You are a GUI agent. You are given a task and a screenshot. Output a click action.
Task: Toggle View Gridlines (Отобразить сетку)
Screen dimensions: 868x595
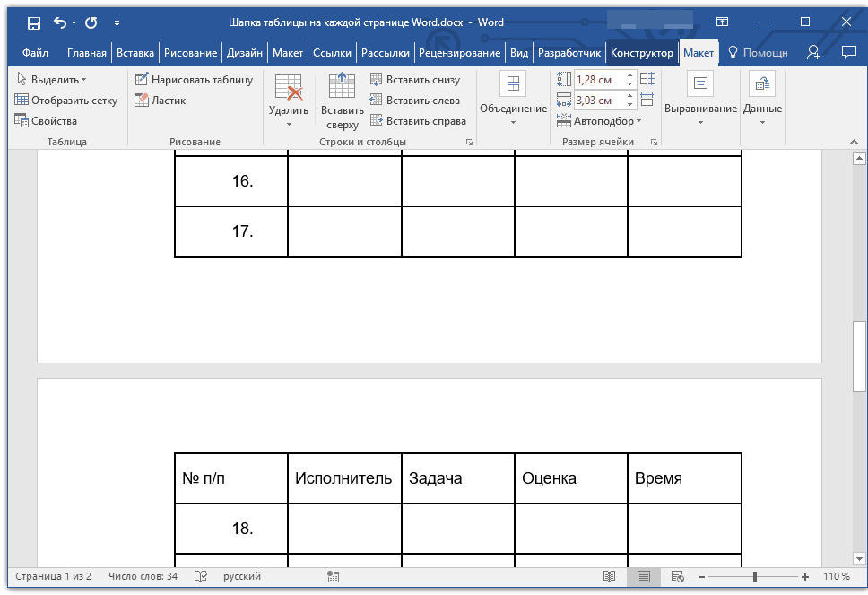click(x=66, y=101)
